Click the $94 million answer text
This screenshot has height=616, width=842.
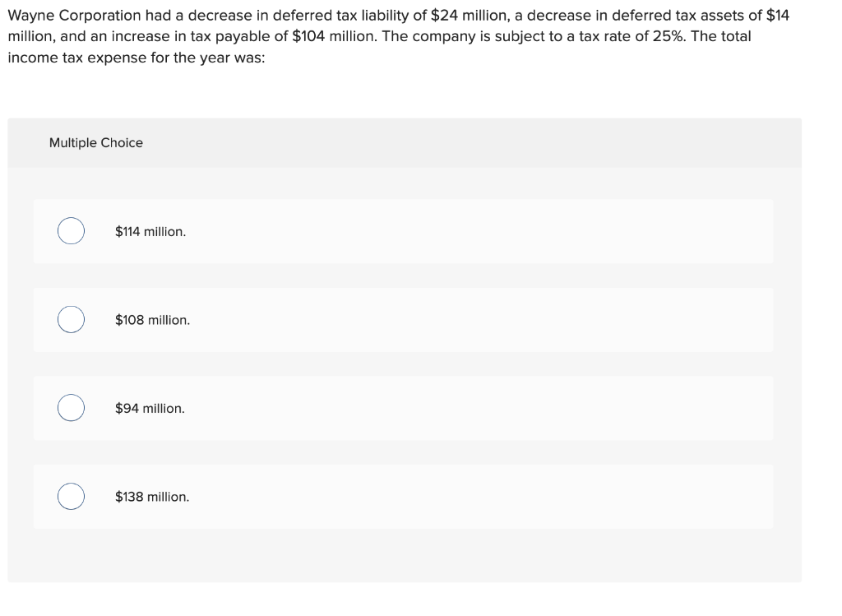[150, 407]
